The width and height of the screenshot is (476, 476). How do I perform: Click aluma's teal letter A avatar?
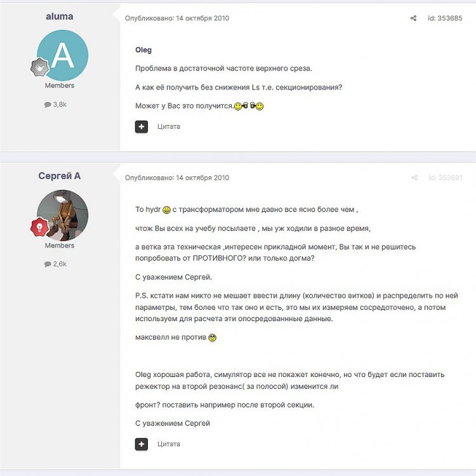63,55
